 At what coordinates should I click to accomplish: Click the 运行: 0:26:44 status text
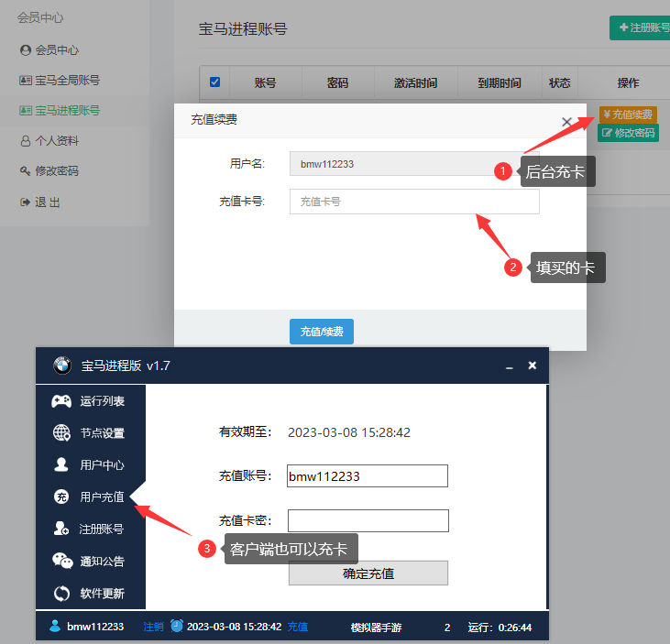point(500,628)
